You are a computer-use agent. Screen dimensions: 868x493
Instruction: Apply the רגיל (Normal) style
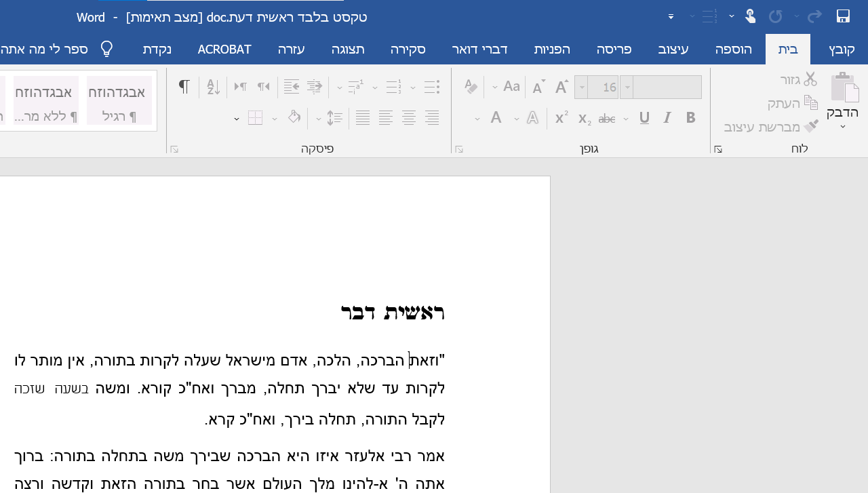(x=119, y=100)
